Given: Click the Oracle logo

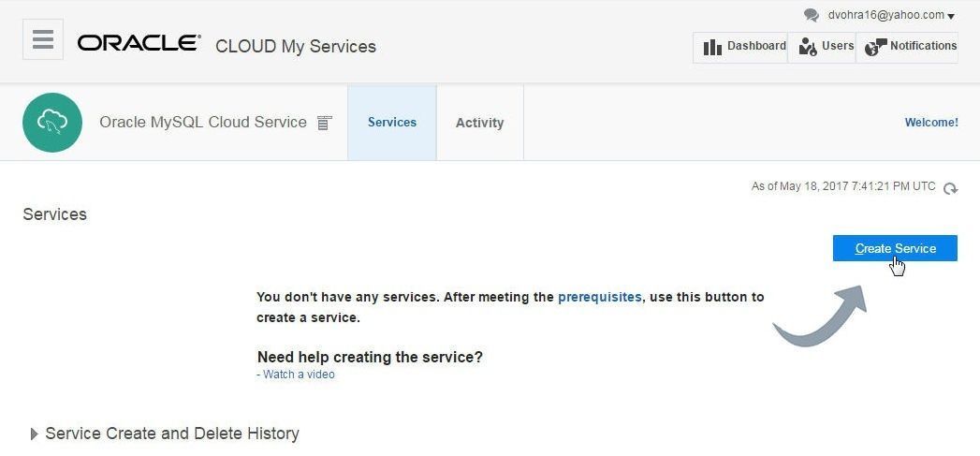Looking at the screenshot, I should tap(139, 43).
